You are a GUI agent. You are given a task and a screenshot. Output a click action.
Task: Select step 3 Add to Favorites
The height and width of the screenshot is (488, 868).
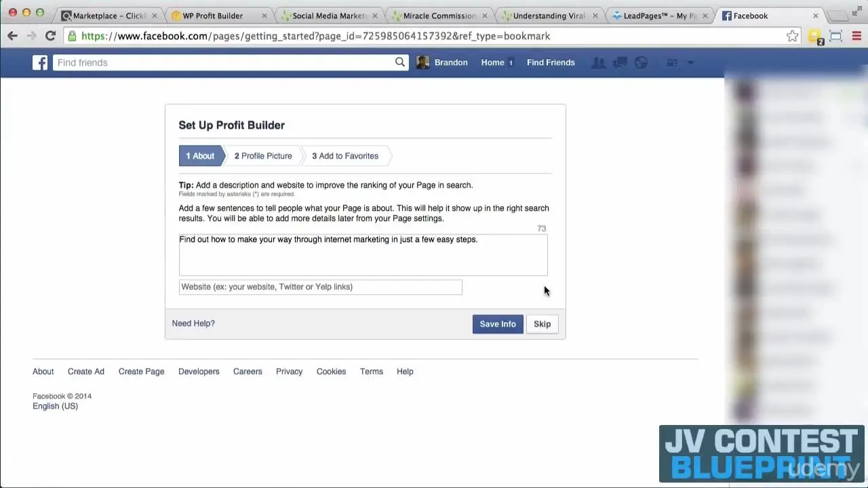[x=345, y=156]
